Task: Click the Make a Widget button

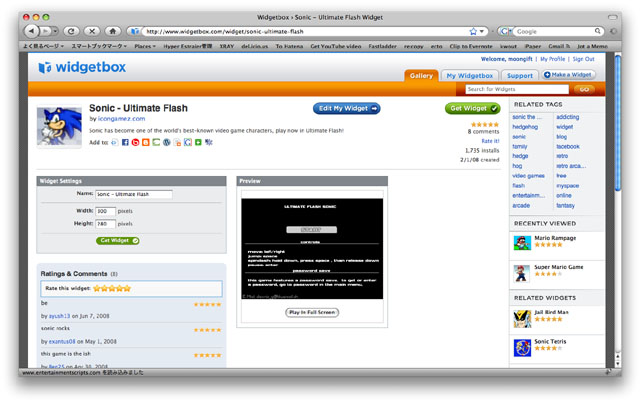Action: pos(568,75)
